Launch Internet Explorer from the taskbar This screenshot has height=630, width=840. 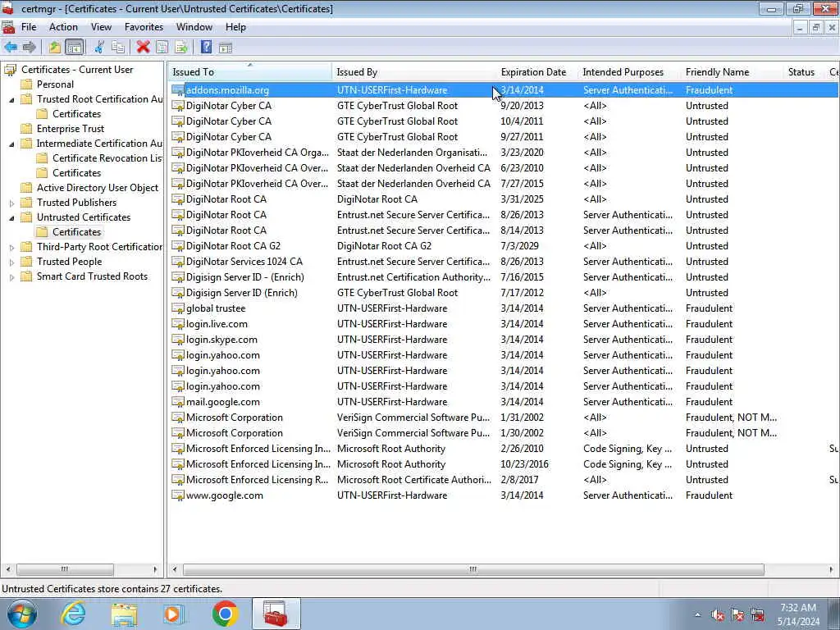click(x=73, y=614)
